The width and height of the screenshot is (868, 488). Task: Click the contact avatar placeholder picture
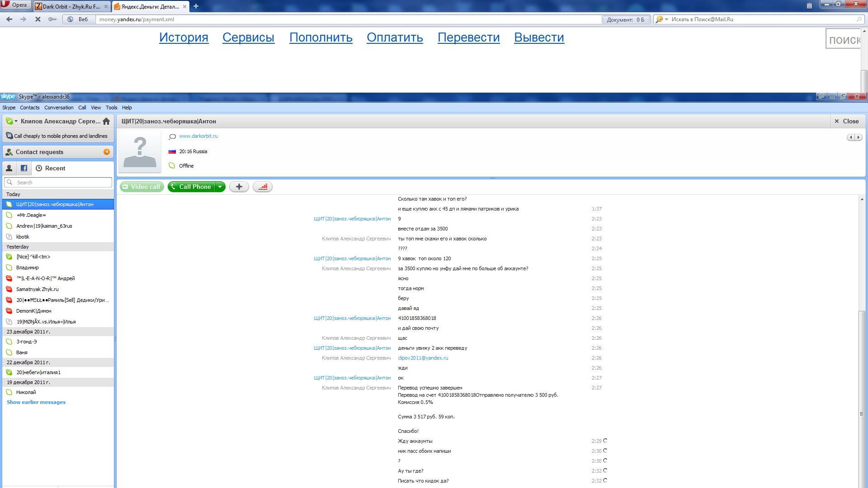pos(140,152)
